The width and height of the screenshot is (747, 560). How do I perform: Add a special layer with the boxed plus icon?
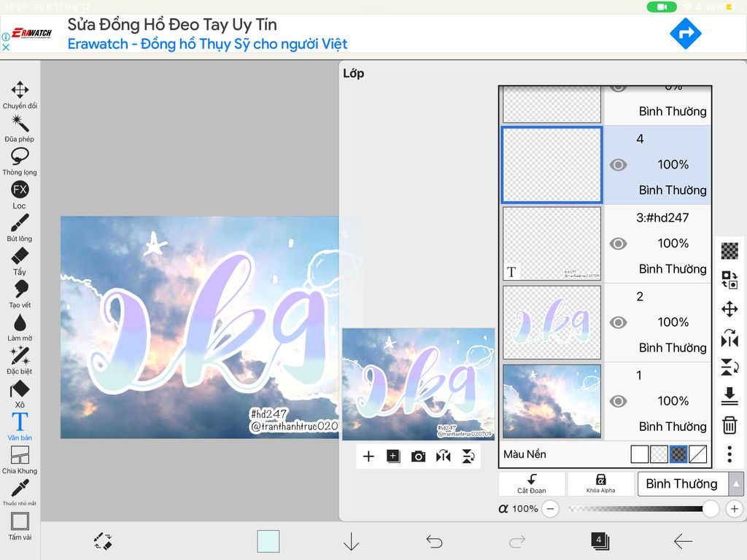(x=393, y=456)
